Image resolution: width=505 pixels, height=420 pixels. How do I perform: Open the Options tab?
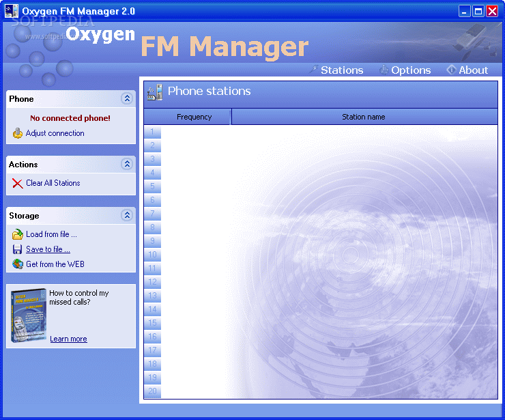point(411,70)
